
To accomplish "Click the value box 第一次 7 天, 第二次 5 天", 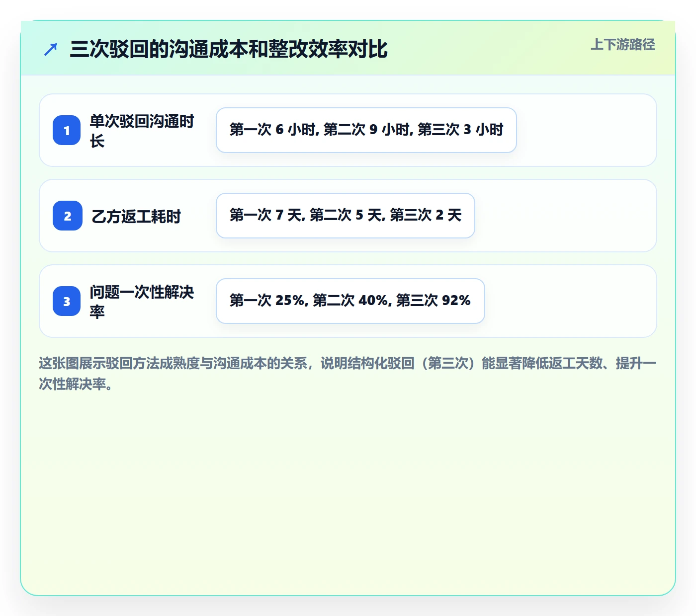I will click(x=346, y=216).
